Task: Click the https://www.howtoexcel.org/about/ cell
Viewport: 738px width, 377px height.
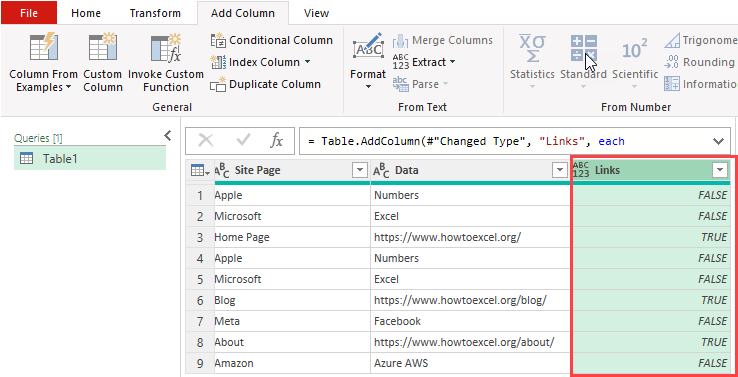Action: tap(470, 342)
